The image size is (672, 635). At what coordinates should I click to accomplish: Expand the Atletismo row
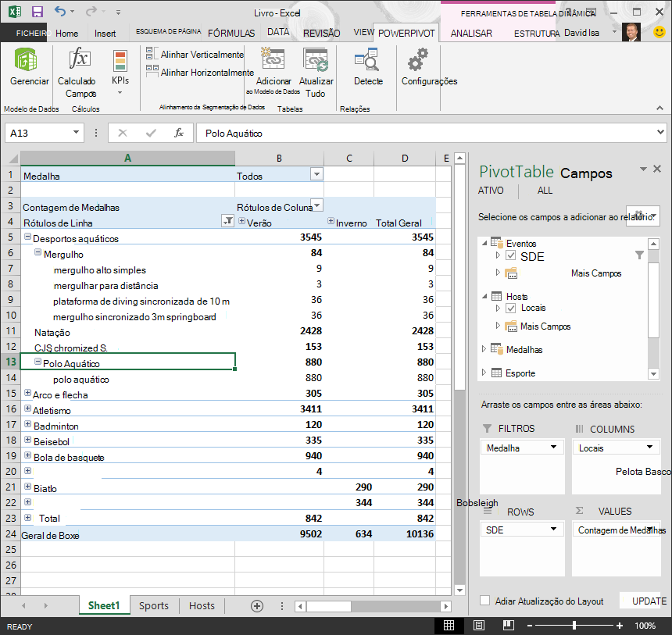point(28,408)
